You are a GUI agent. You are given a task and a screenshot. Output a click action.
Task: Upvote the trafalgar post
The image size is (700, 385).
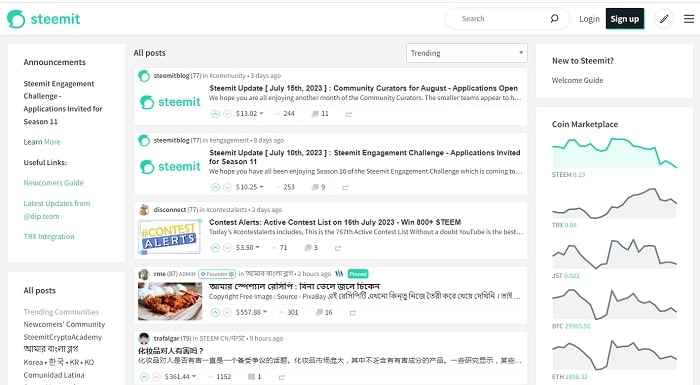(144, 377)
